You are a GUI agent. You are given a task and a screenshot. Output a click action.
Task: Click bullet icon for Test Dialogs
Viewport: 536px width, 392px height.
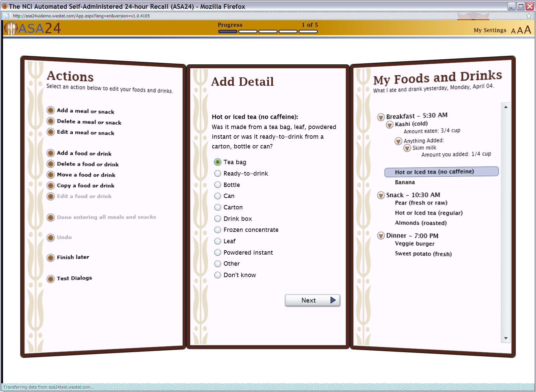coord(51,279)
